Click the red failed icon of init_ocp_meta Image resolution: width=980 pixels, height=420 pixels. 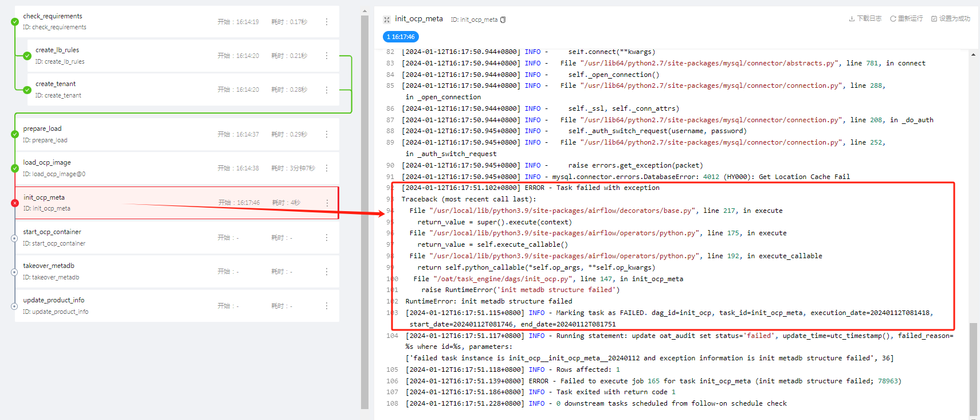tap(15, 203)
